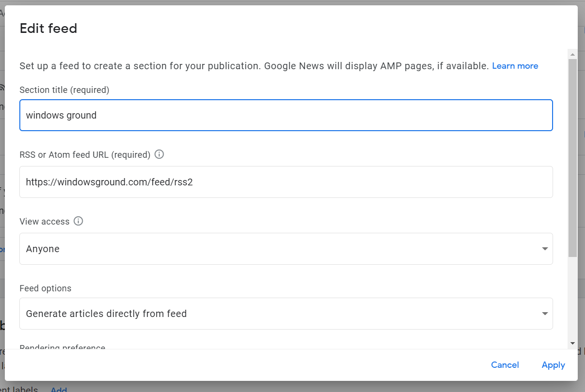
Task: Click the info icon beside RSS or Atom feed URL label
Action: tap(159, 154)
